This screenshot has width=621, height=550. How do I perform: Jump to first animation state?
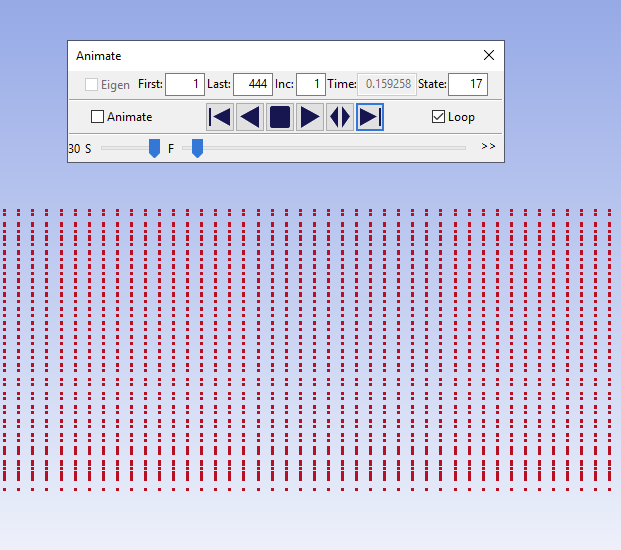[x=220, y=117]
